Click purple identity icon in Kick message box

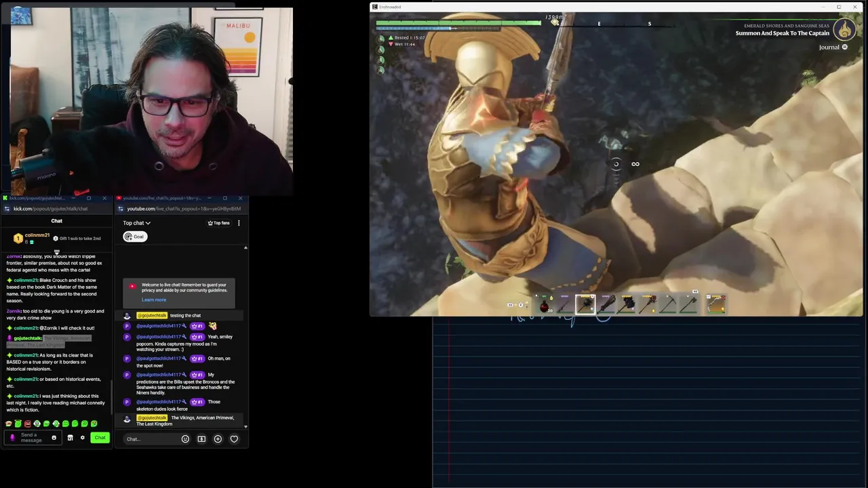click(x=12, y=438)
